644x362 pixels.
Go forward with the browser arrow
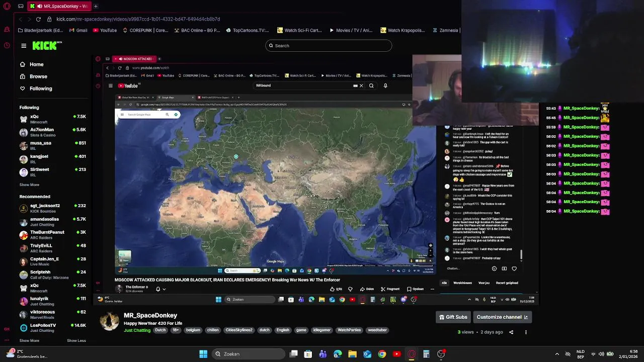(29, 19)
